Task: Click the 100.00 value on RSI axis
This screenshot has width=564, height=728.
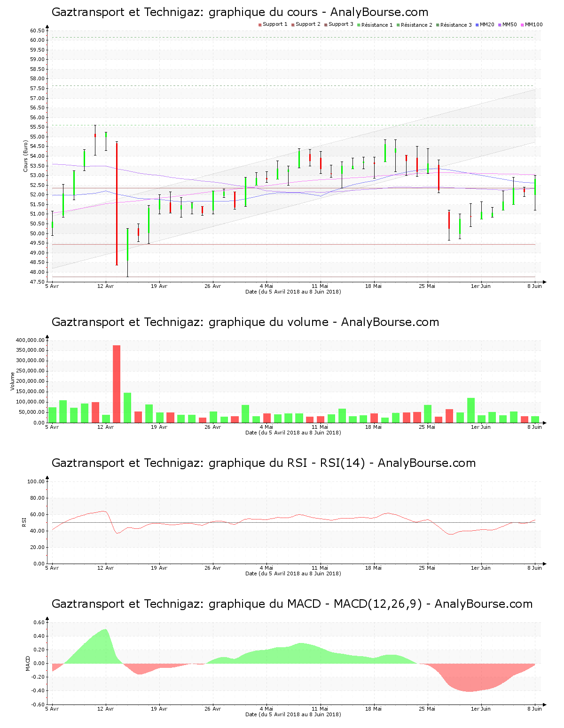Action: (36, 481)
